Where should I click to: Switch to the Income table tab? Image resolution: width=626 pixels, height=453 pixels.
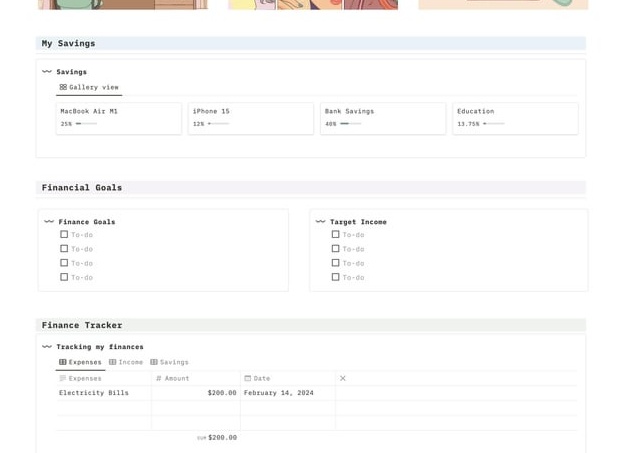pyautogui.click(x=126, y=362)
